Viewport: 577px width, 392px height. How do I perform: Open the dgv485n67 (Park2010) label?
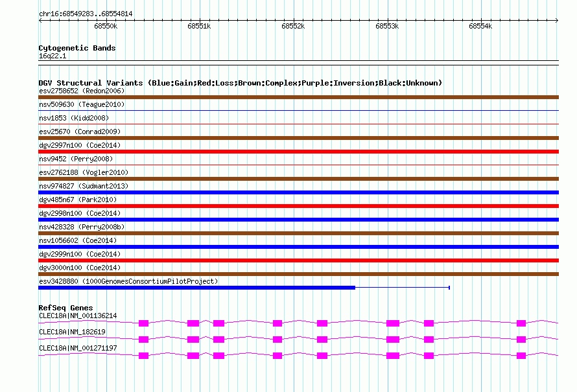78,200
